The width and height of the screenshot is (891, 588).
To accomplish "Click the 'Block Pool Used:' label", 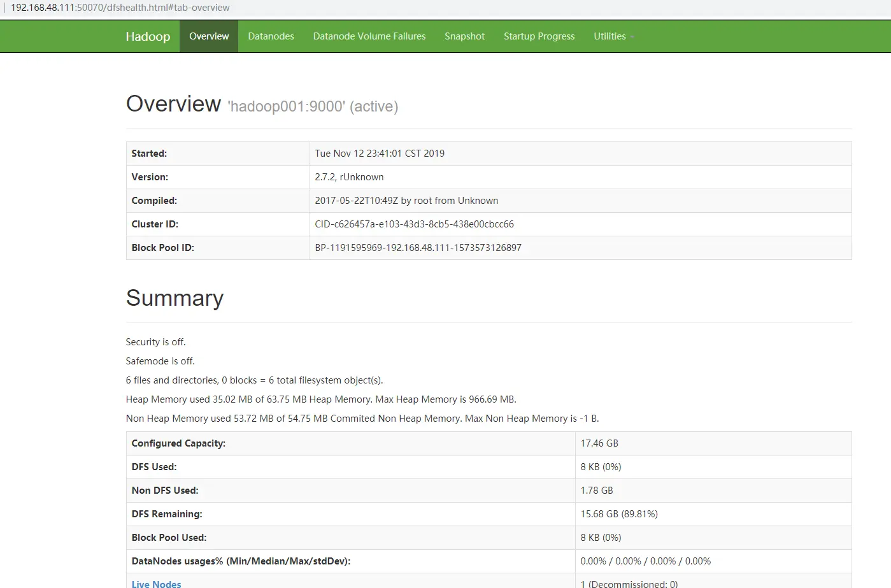I will 169,538.
